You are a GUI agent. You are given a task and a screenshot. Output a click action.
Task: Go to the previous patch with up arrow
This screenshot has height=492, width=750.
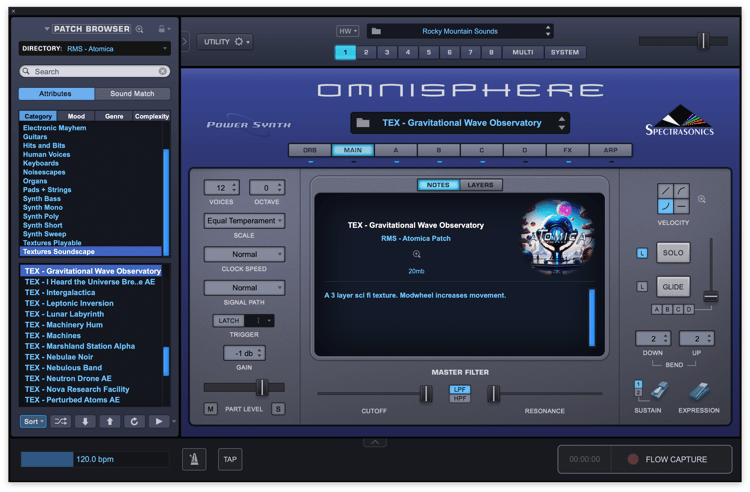[x=110, y=421]
